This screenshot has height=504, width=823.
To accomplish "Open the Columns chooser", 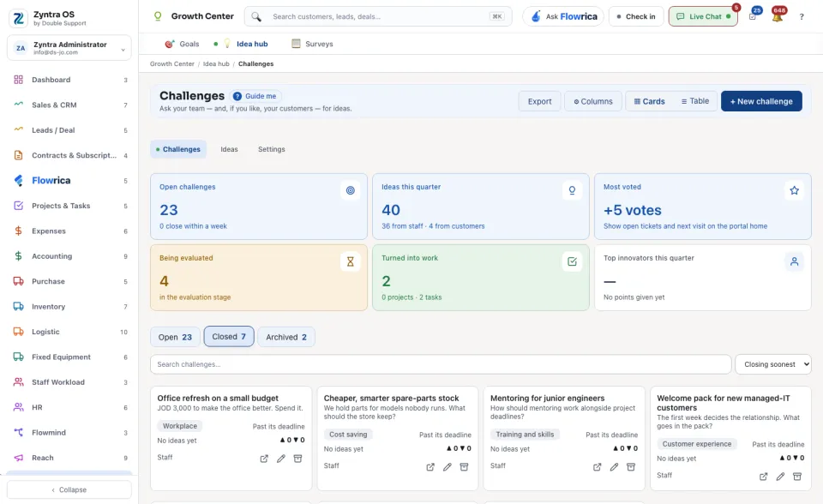I will pyautogui.click(x=593, y=101).
